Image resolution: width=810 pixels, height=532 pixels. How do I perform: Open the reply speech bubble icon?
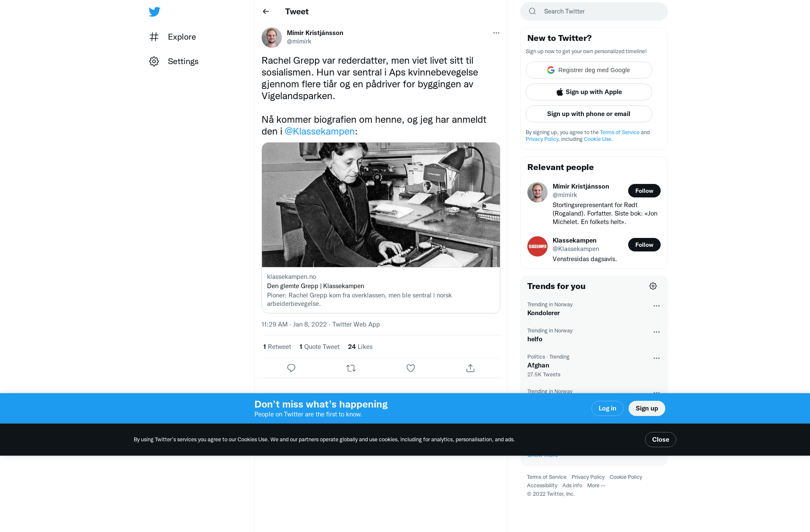tap(291, 368)
